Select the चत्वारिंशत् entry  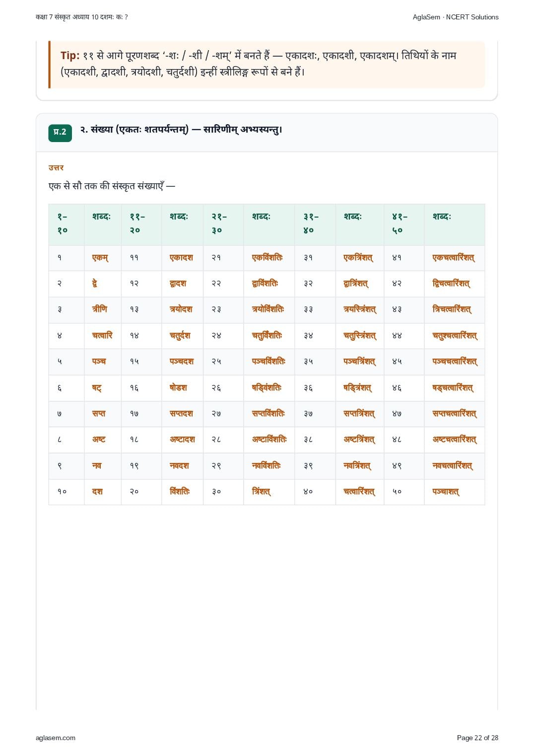click(359, 492)
